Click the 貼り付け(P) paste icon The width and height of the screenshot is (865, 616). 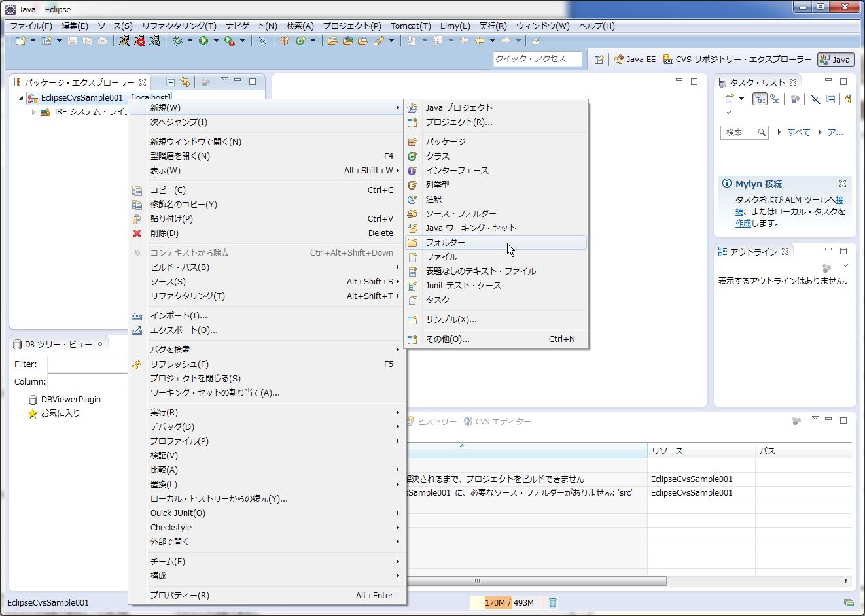pos(137,218)
